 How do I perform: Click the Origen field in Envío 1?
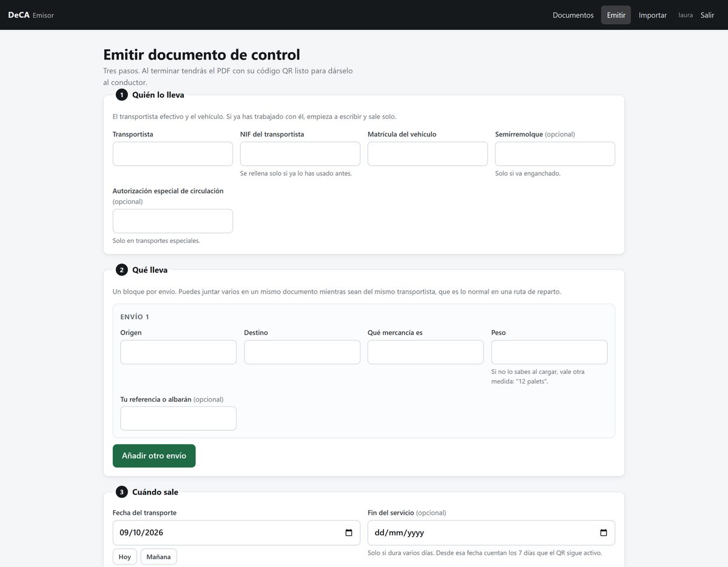[178, 352]
